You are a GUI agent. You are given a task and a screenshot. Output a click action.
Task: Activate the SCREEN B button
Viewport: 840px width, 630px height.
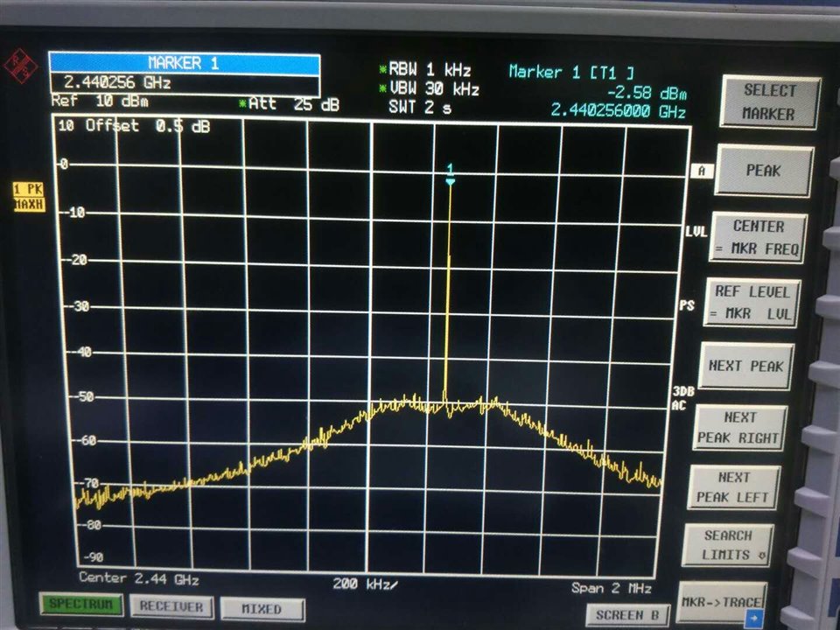627,615
